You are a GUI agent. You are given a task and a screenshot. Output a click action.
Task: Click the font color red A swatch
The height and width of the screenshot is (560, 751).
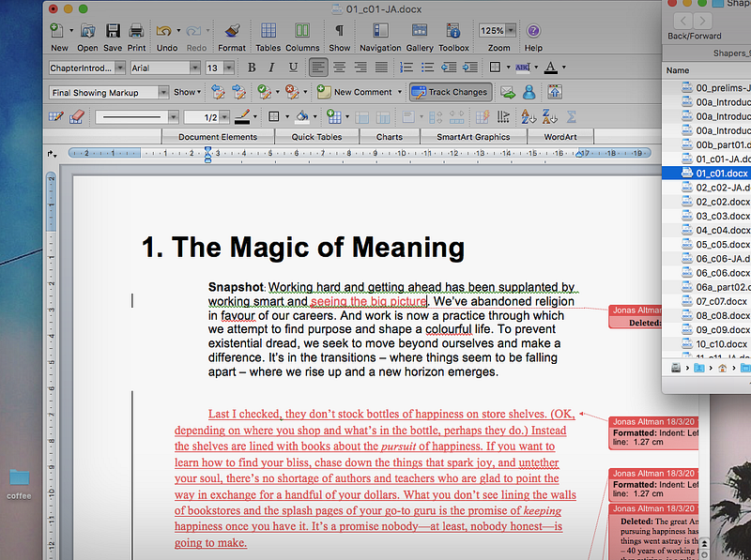[x=550, y=68]
